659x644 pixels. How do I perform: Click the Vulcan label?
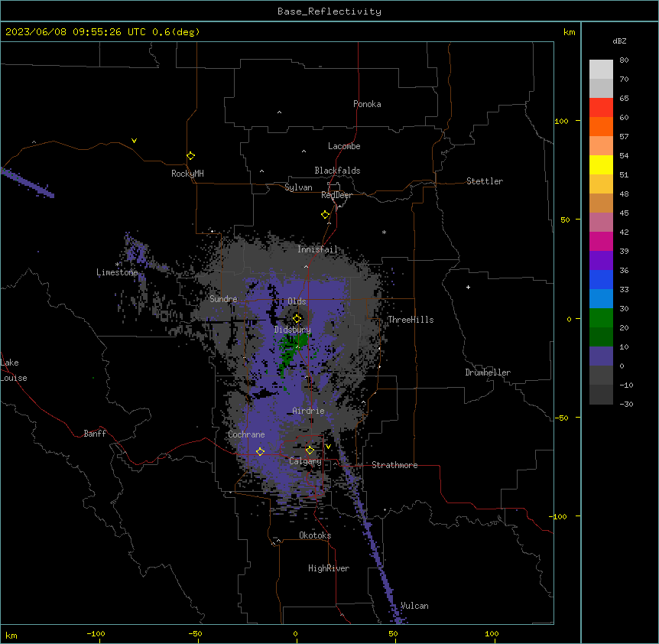click(414, 606)
